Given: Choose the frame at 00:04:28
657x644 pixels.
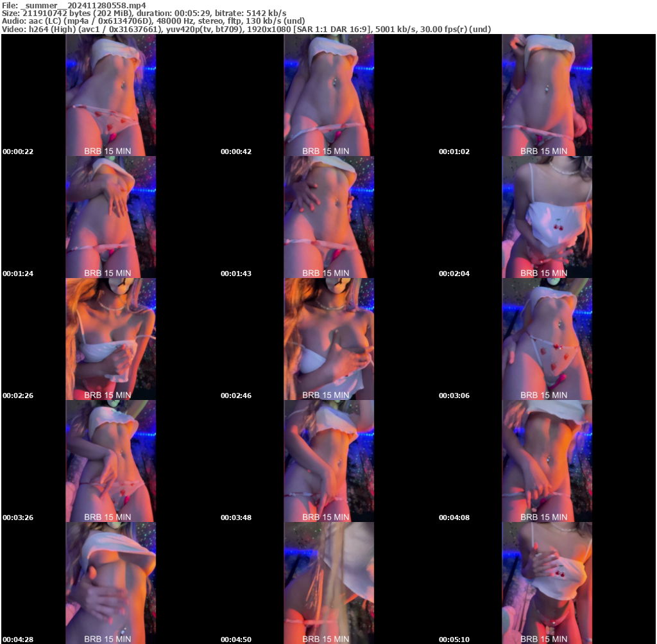Looking at the screenshot, I should [110, 583].
